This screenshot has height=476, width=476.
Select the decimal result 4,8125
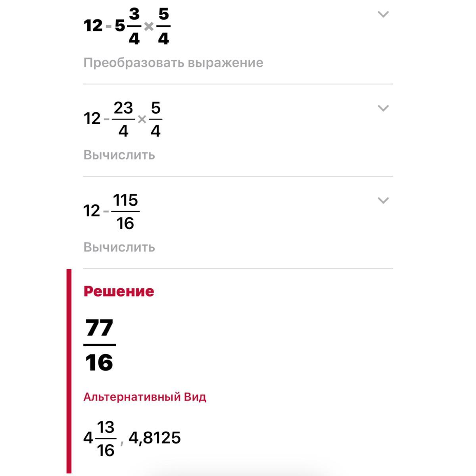tap(155, 438)
